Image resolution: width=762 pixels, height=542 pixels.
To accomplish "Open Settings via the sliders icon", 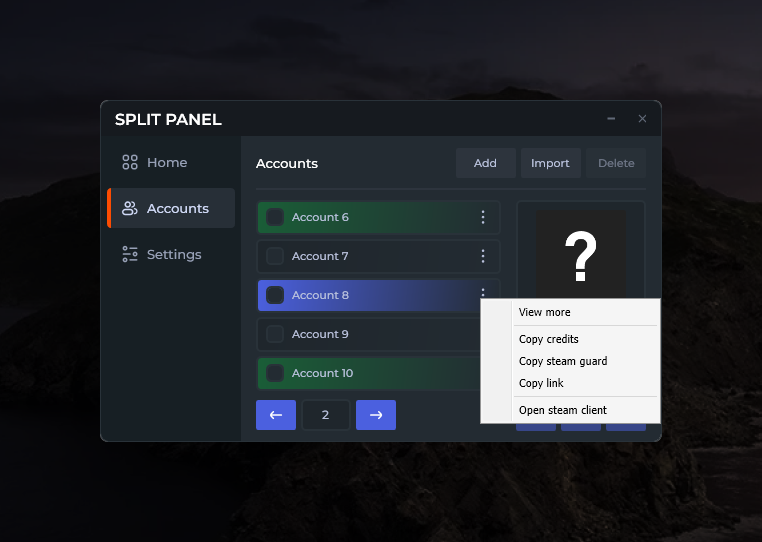I will coord(130,254).
